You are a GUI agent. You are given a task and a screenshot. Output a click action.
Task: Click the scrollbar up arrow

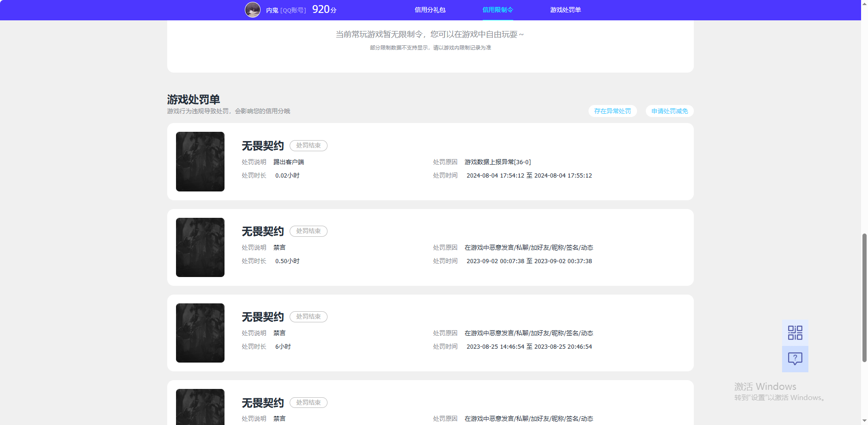tap(864, 3)
